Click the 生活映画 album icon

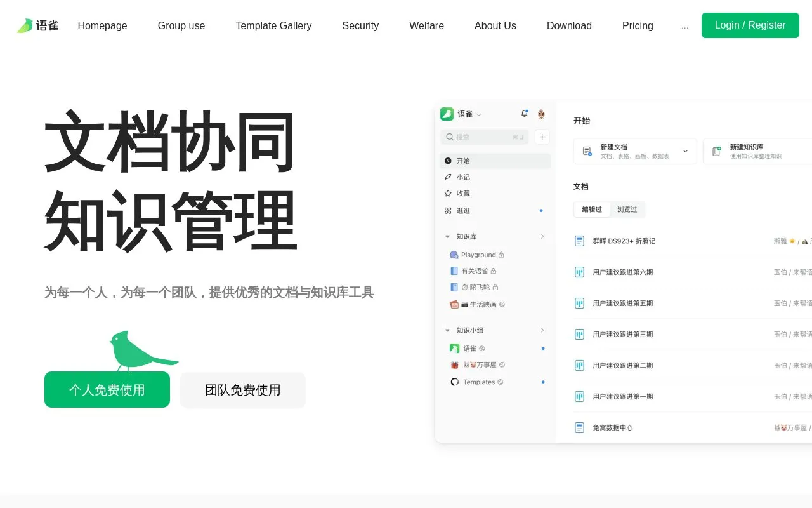click(454, 304)
